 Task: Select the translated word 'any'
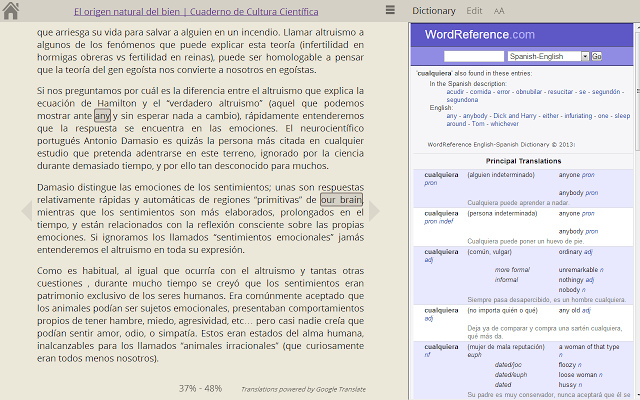point(102,116)
